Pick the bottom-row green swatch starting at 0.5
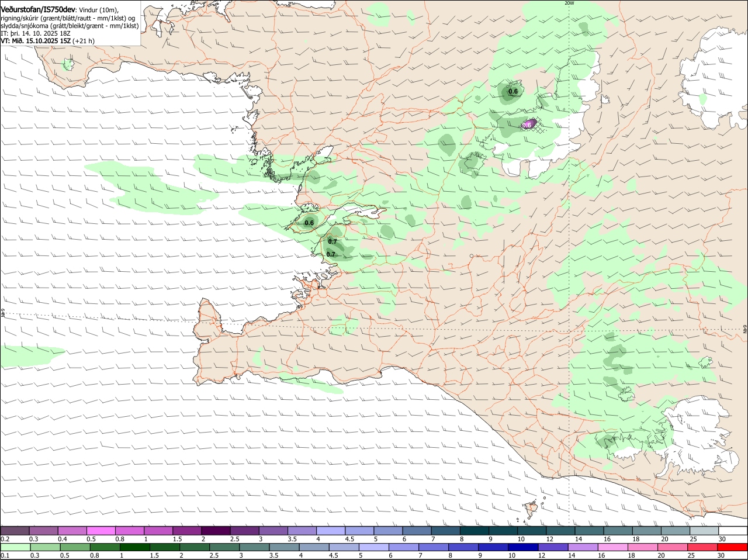Viewport: 748px width, 560px height. 74,547
